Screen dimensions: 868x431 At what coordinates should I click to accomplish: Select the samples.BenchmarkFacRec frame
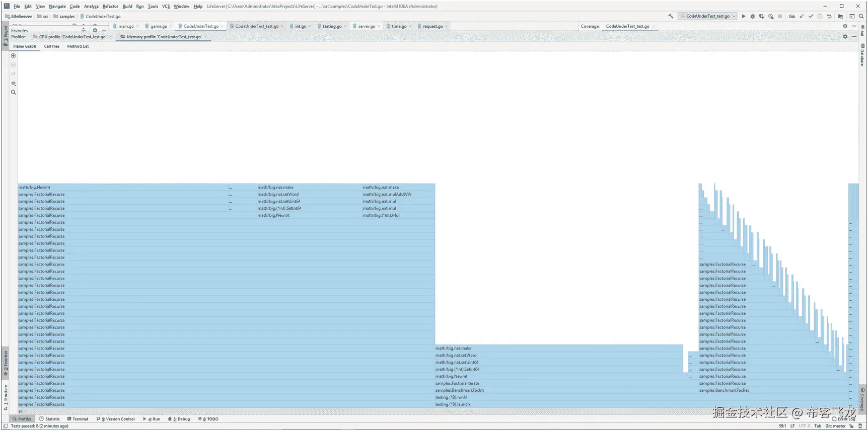(773, 390)
